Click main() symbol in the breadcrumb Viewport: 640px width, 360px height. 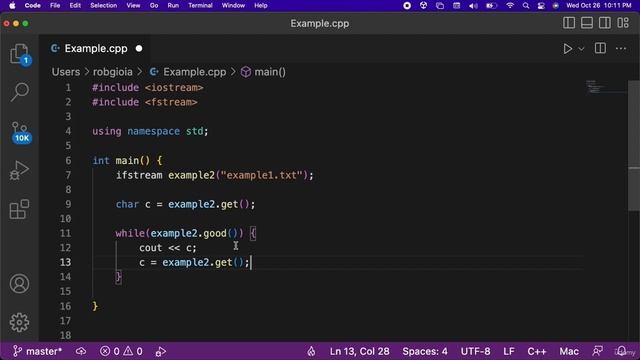[x=270, y=72]
